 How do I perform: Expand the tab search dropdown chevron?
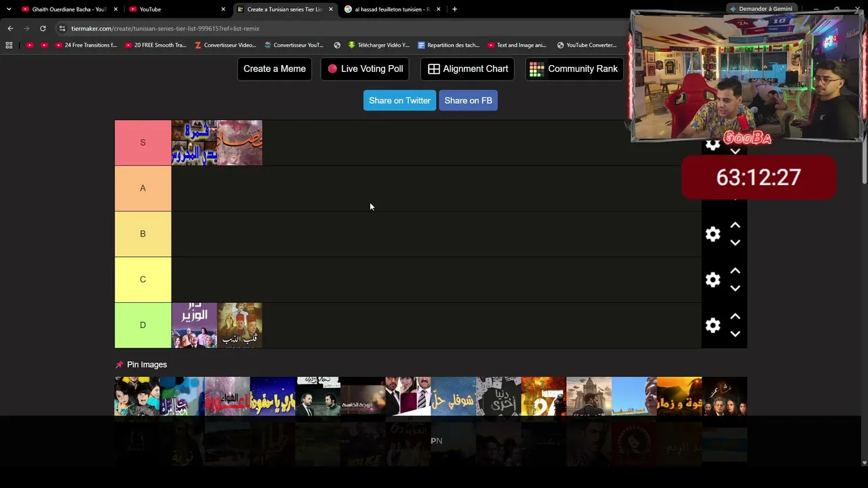[9, 9]
